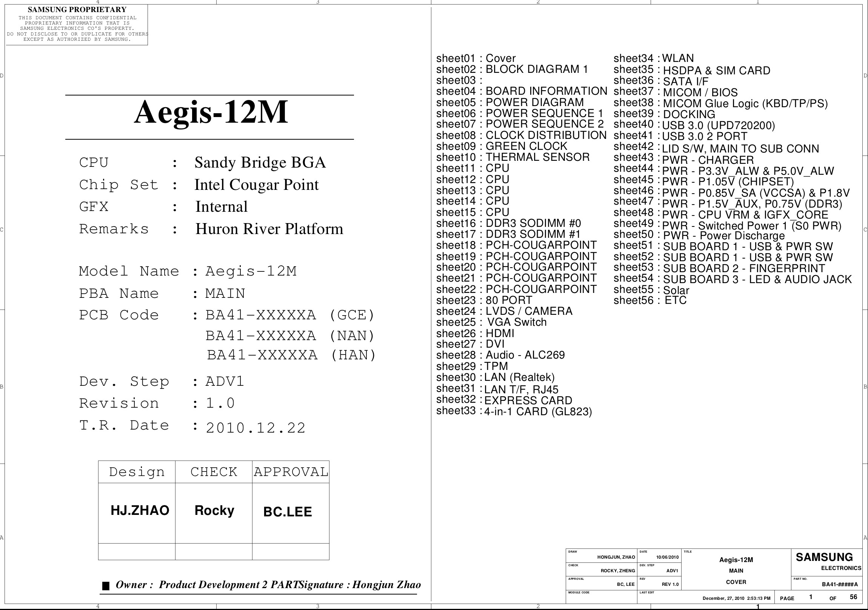Click the sheet34 WLAN index entry
The image size is (868, 610).
653,59
